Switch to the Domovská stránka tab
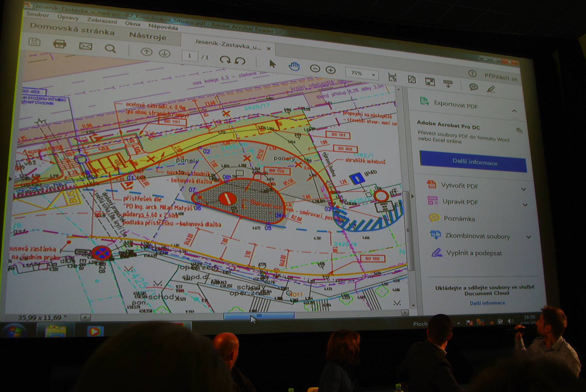This screenshot has width=586, height=392. (72, 29)
